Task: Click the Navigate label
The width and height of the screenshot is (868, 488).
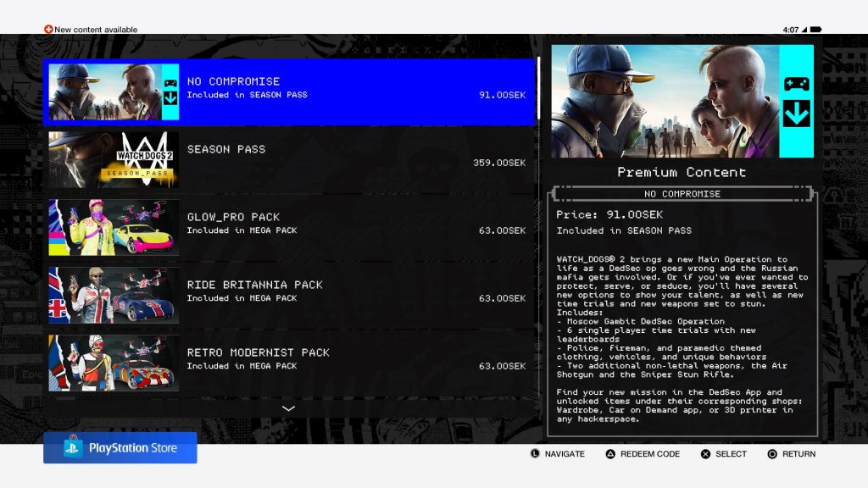Action: pyautogui.click(x=565, y=454)
